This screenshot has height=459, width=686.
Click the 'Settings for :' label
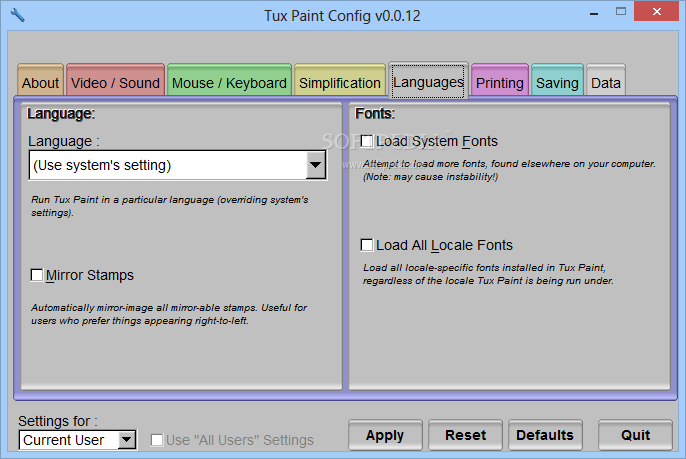click(58, 421)
